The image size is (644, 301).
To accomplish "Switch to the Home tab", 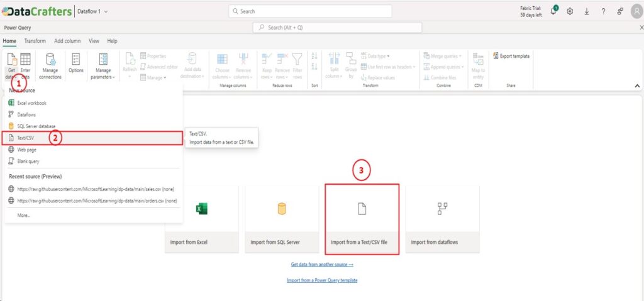I will (x=9, y=41).
